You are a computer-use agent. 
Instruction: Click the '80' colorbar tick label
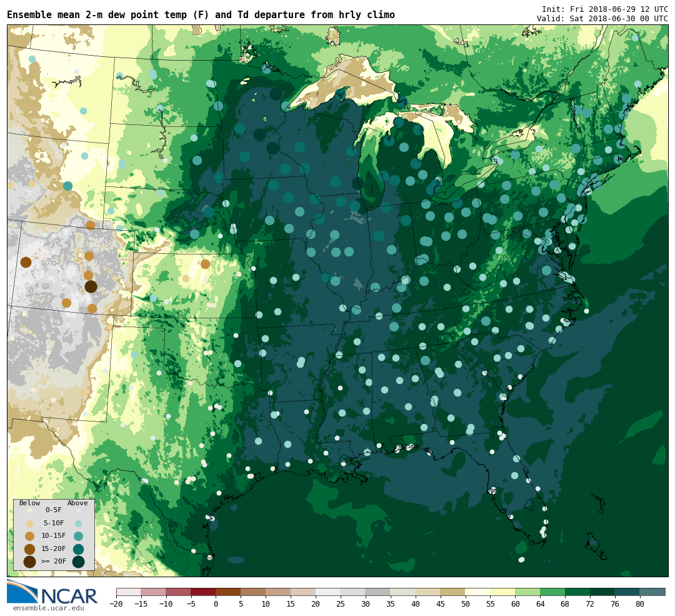[640, 604]
